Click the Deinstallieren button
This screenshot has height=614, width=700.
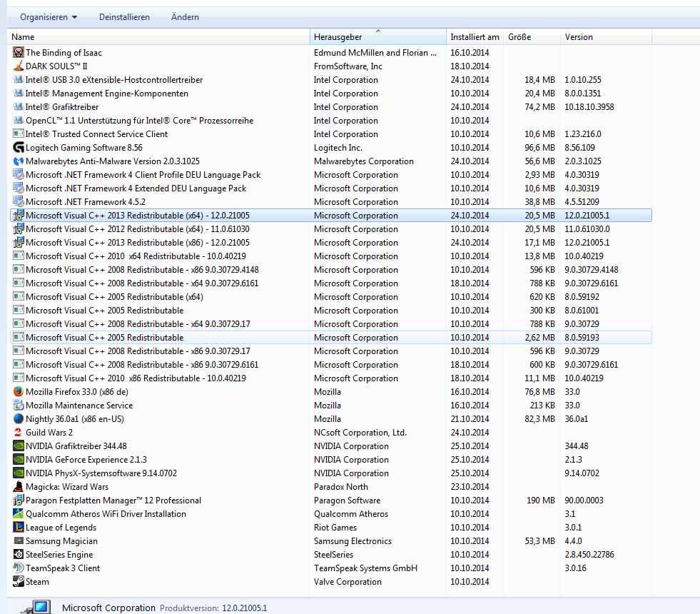(125, 17)
